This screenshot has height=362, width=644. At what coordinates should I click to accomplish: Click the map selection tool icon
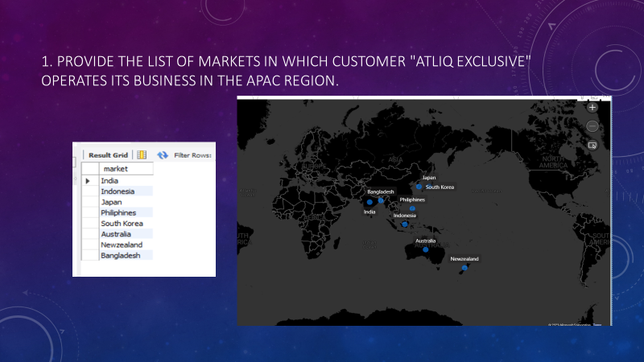(x=592, y=145)
